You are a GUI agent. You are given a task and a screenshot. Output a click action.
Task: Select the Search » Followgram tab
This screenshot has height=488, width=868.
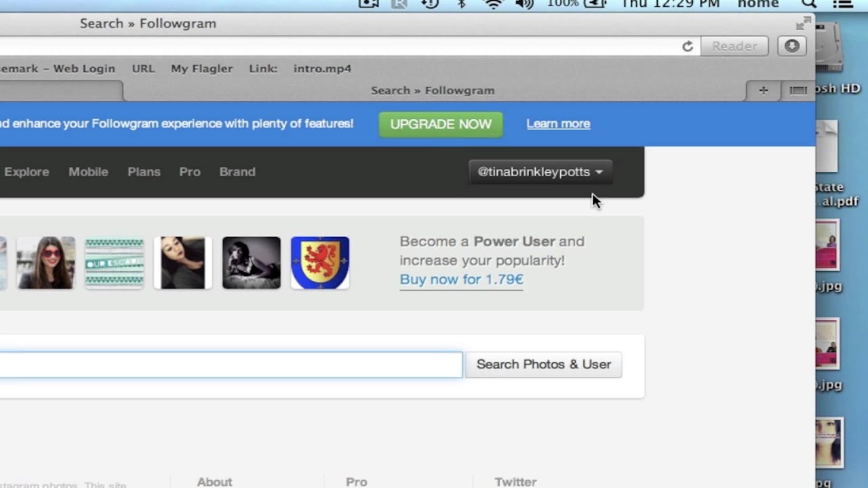point(433,90)
